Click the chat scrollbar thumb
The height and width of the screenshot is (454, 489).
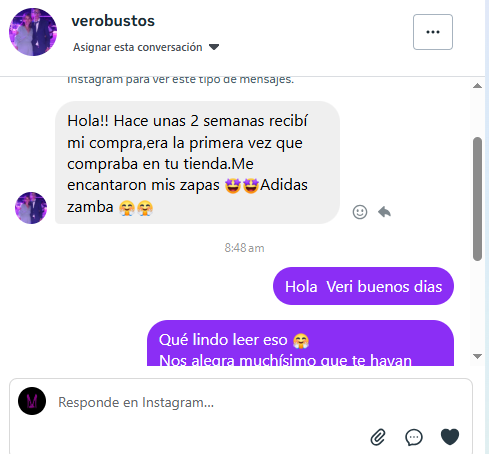click(477, 199)
